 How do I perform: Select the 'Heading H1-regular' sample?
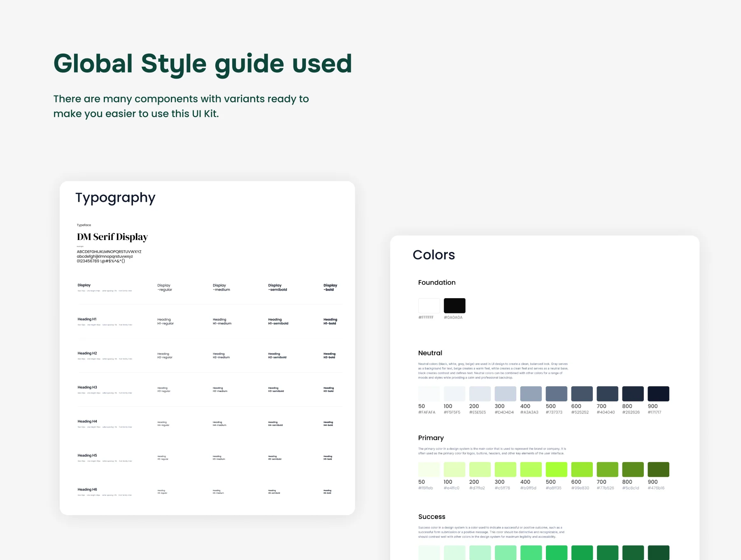click(165, 322)
